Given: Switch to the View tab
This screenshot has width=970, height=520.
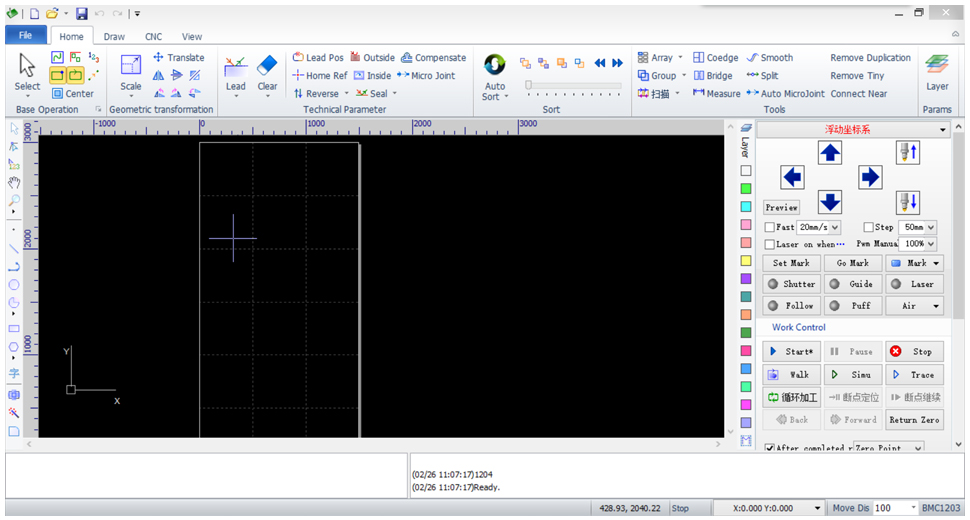Looking at the screenshot, I should pyautogui.click(x=192, y=36).
